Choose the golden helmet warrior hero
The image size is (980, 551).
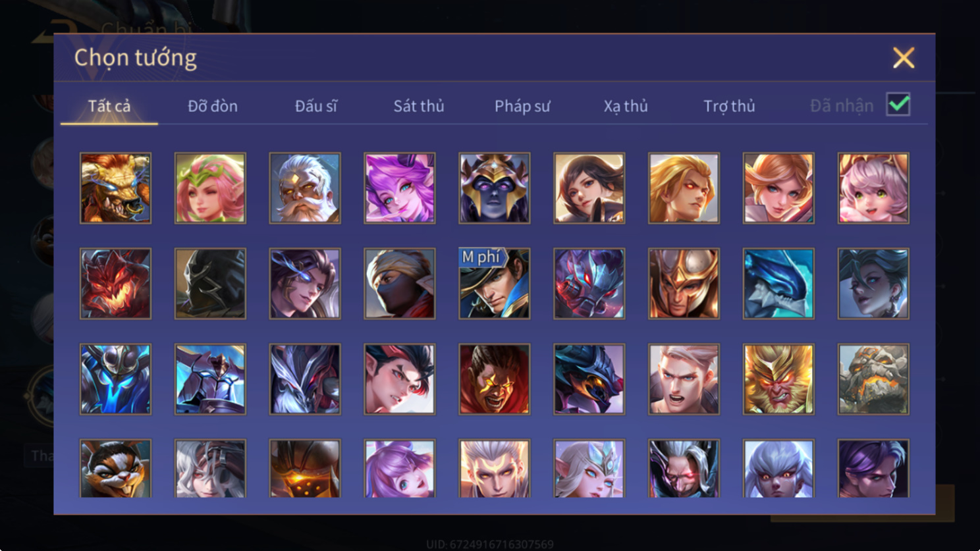coord(684,284)
